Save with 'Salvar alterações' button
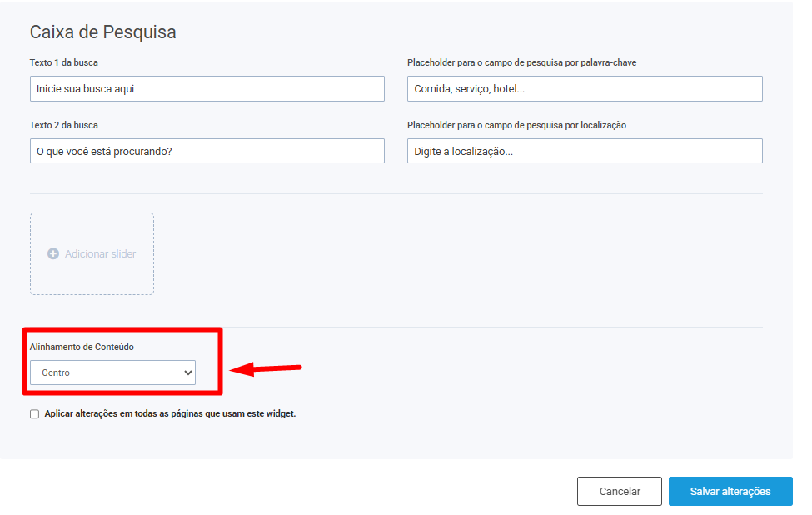 [x=730, y=491]
